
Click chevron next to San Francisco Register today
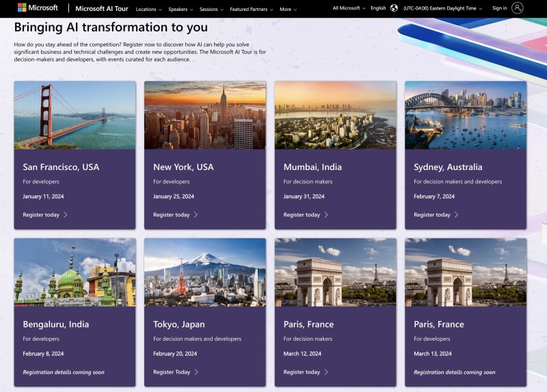click(65, 214)
